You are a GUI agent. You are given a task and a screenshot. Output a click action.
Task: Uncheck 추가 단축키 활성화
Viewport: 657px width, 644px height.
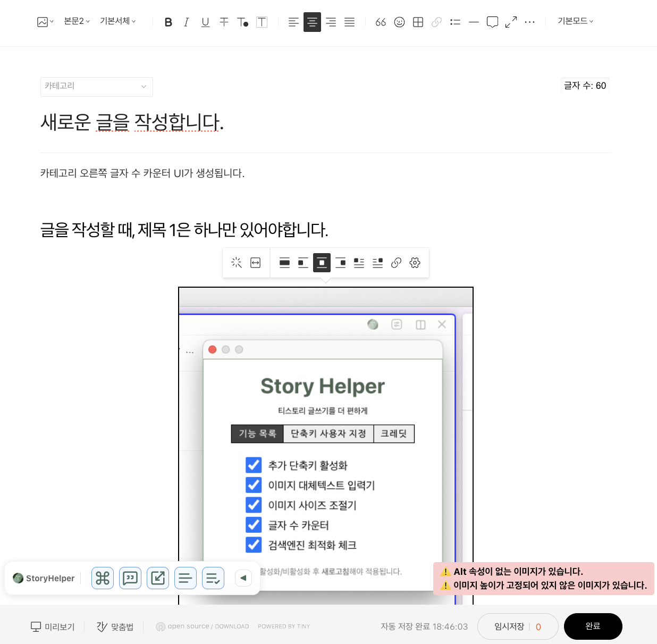point(254,465)
